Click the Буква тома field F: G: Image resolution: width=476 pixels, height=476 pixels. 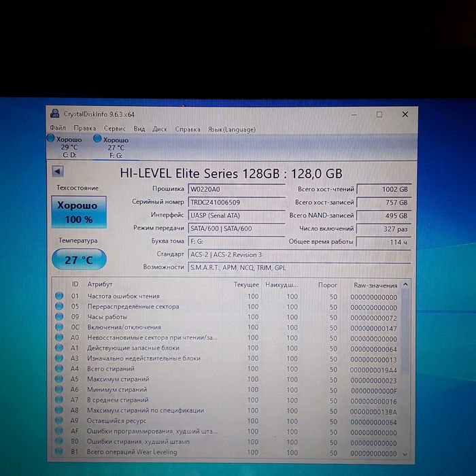coord(237,241)
